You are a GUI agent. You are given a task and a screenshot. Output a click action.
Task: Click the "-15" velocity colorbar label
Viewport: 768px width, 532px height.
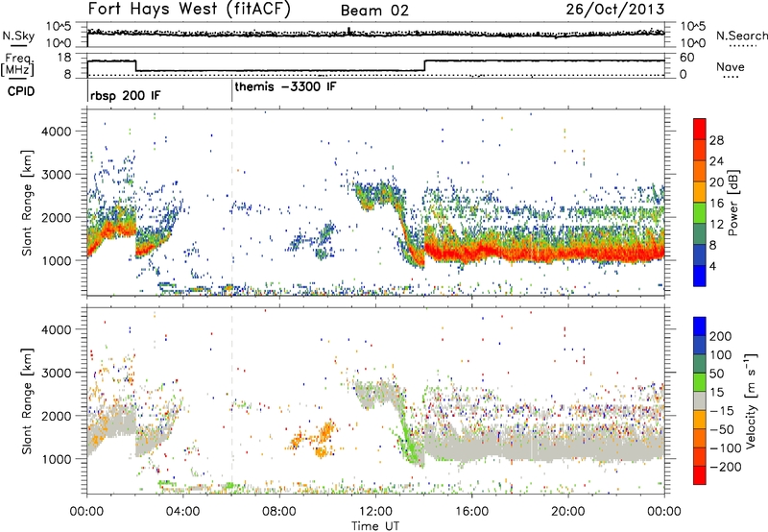(722, 410)
